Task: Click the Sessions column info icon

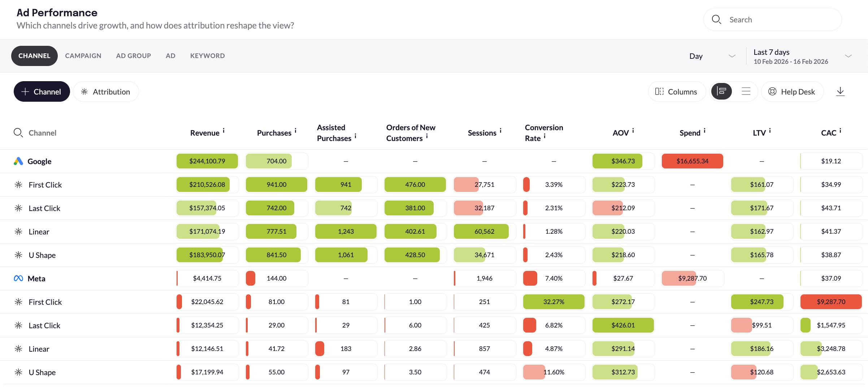Action: [500, 131]
